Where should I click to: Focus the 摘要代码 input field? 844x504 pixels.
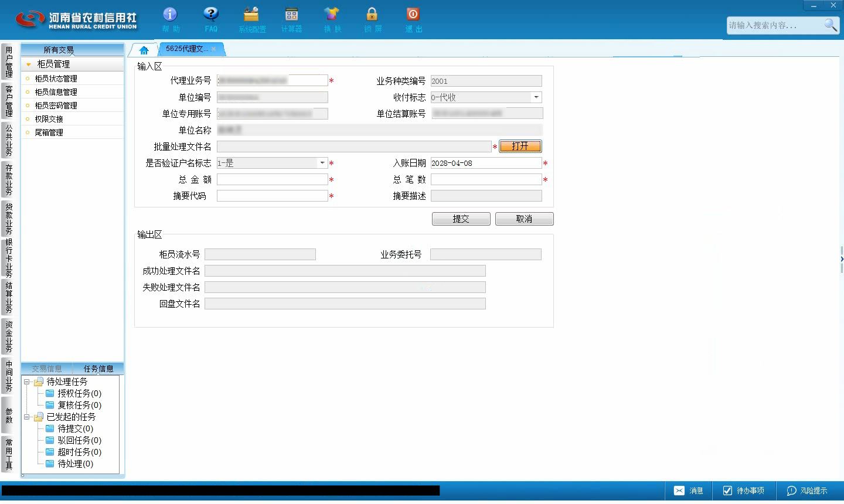pyautogui.click(x=273, y=196)
